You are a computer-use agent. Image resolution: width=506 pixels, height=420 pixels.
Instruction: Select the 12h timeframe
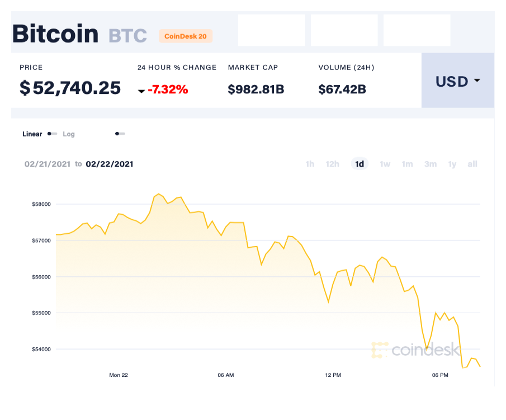click(x=333, y=164)
